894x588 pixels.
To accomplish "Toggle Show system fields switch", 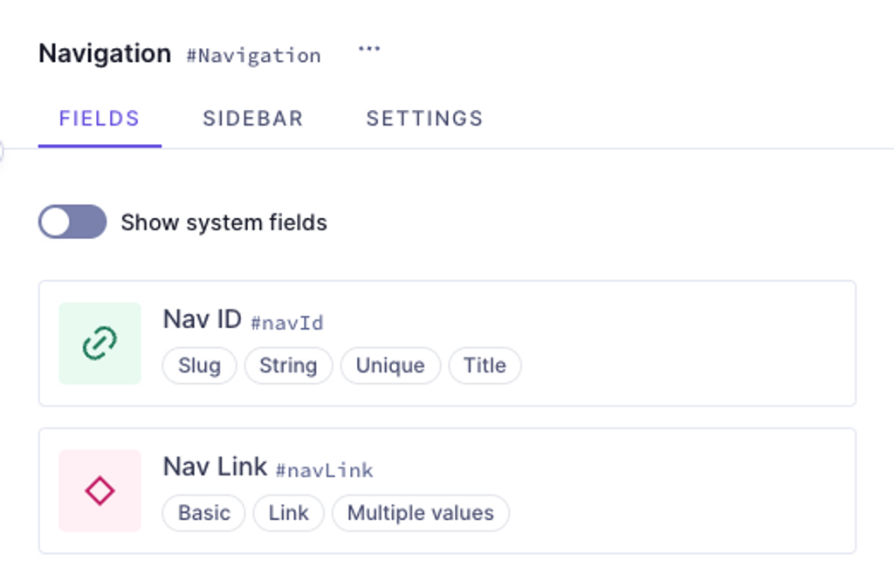I will 72,222.
